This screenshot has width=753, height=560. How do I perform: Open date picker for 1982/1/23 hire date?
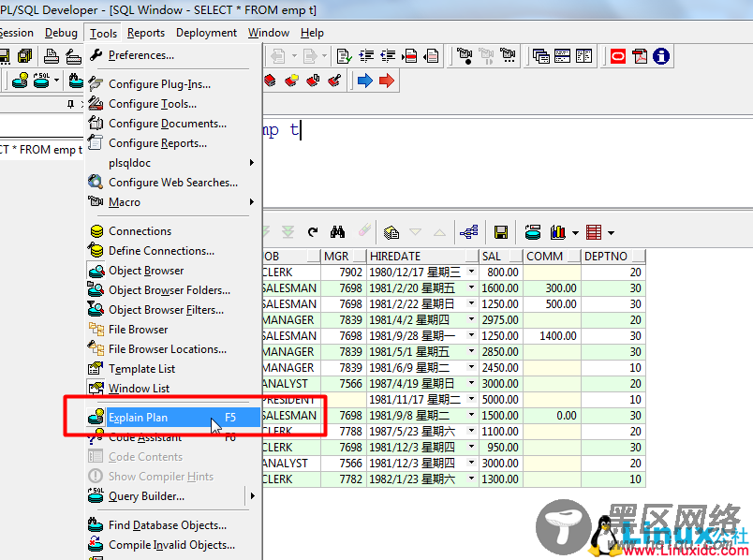click(472, 479)
